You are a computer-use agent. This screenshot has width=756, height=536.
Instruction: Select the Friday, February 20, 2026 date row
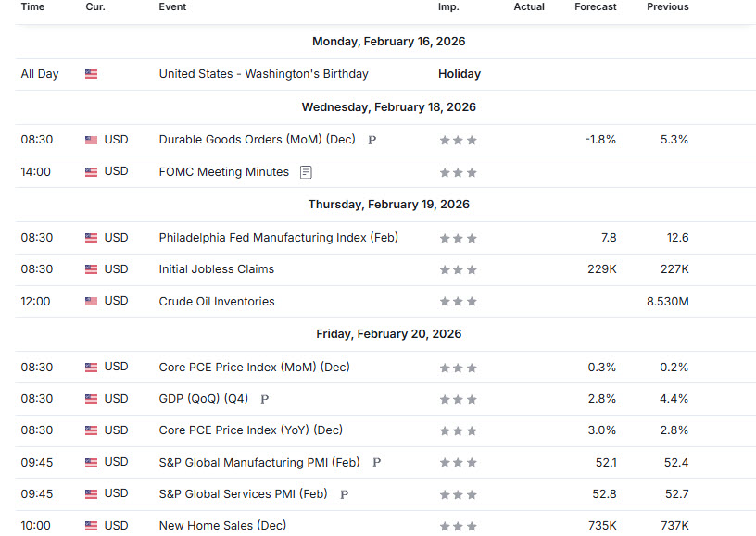(388, 334)
